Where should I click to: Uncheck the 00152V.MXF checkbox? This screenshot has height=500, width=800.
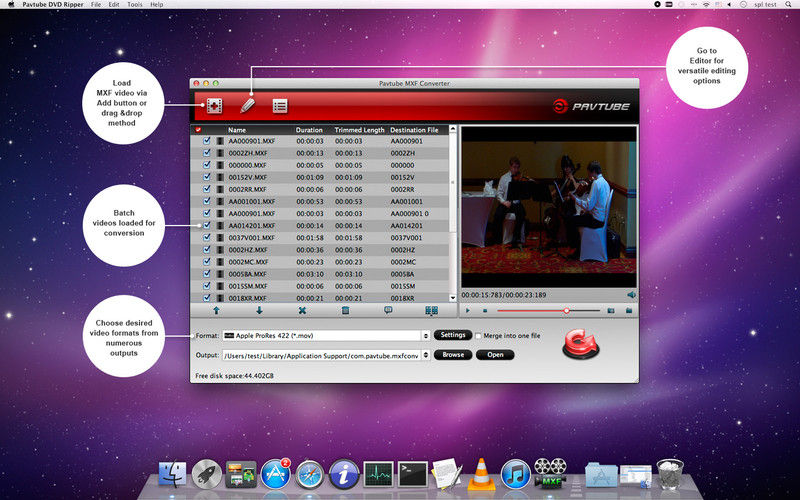point(207,177)
